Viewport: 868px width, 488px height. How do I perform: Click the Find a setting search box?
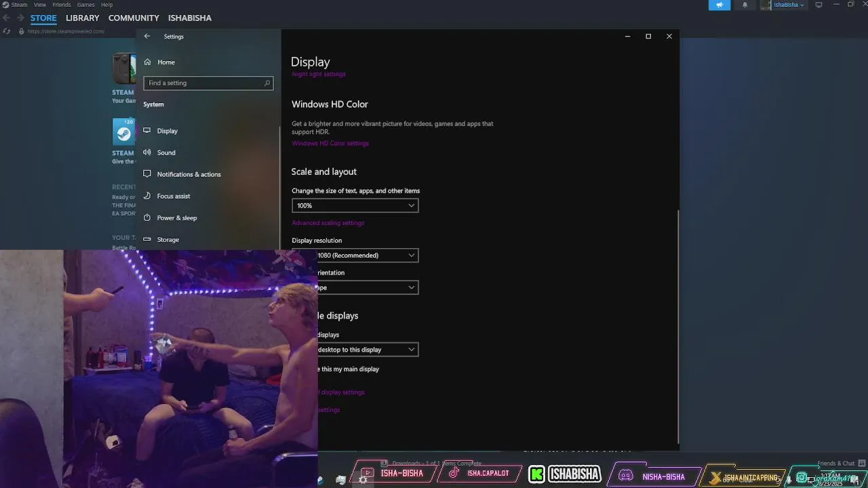[208, 83]
